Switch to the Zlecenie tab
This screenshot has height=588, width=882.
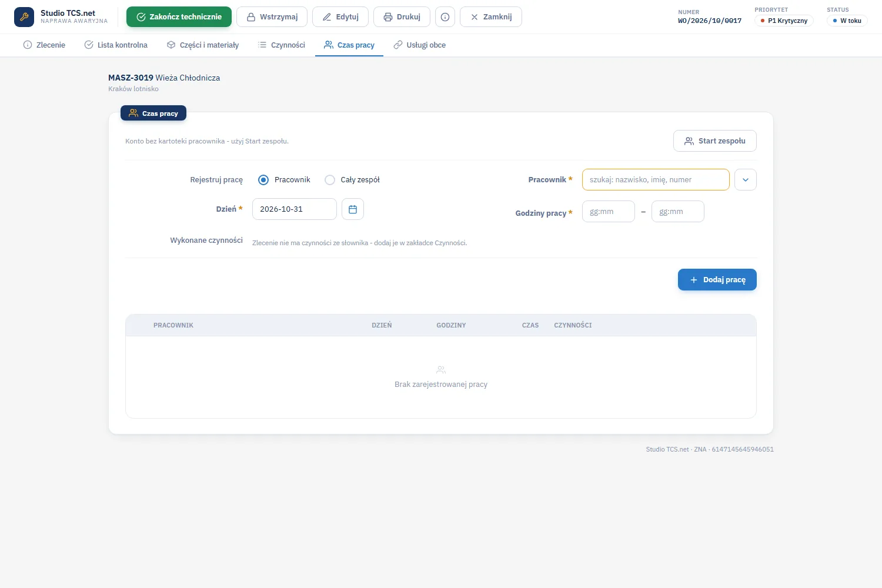44,45
